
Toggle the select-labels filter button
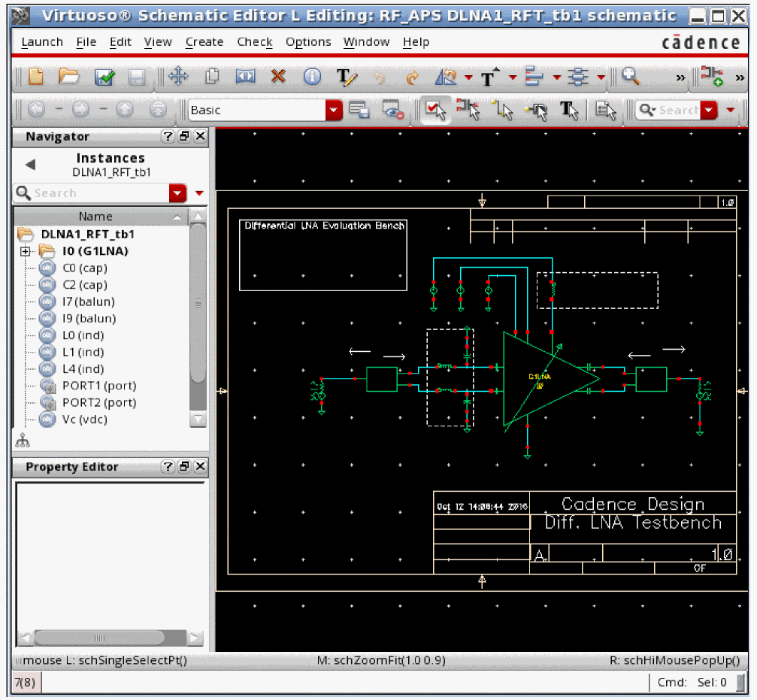coord(570,111)
